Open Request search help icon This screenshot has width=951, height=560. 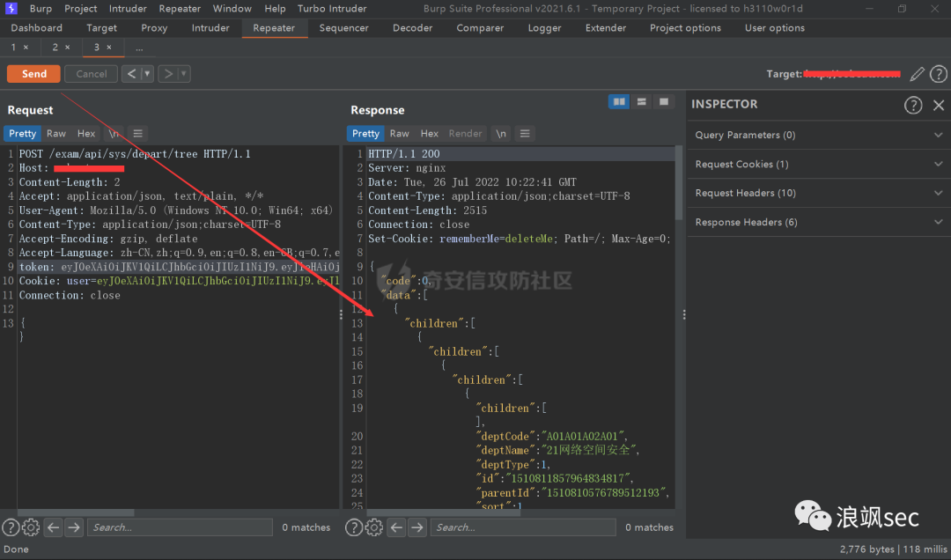click(11, 527)
